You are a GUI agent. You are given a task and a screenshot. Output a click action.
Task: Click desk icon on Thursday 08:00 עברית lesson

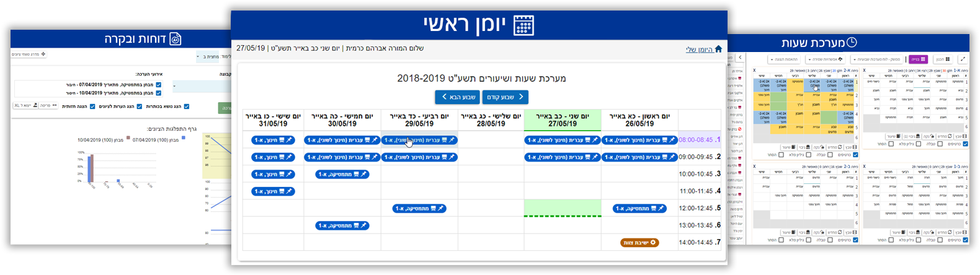coord(367,140)
